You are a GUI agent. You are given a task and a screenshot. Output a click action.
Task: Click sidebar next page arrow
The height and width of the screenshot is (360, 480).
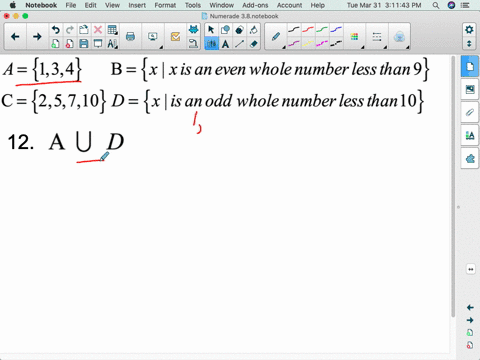coord(470,320)
